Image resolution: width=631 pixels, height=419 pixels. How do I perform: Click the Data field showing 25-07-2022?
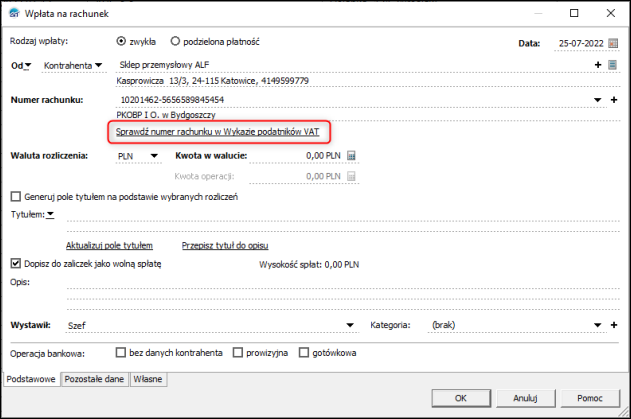tap(581, 43)
